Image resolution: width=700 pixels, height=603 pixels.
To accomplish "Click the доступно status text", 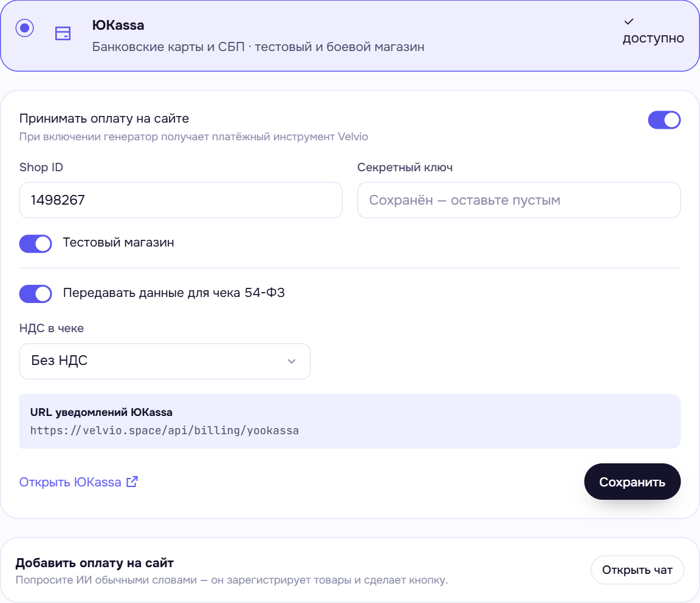I will pyautogui.click(x=653, y=38).
